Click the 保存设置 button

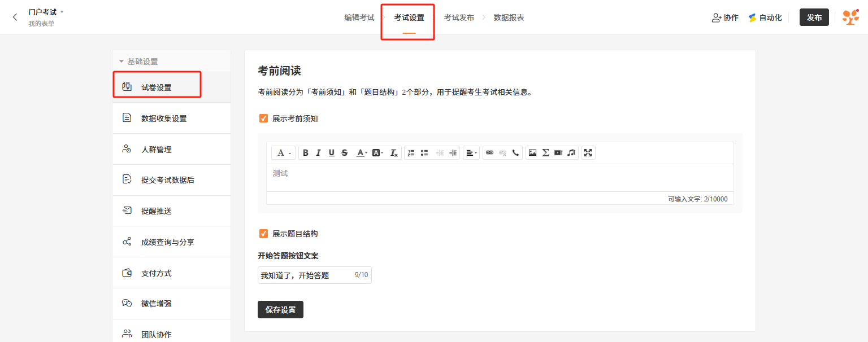[x=280, y=310]
